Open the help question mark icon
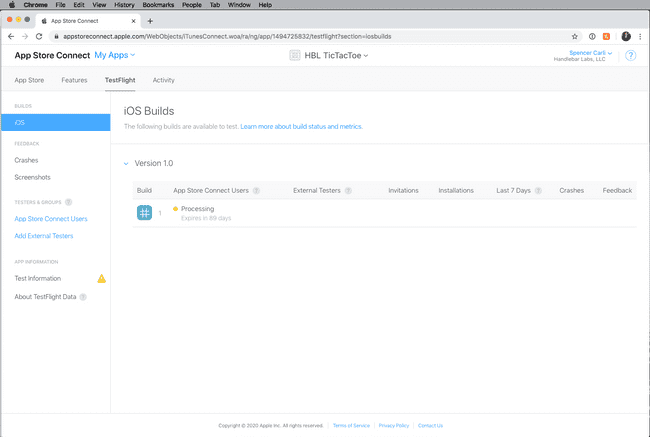Screen dimensions: 650x437 point(631,56)
